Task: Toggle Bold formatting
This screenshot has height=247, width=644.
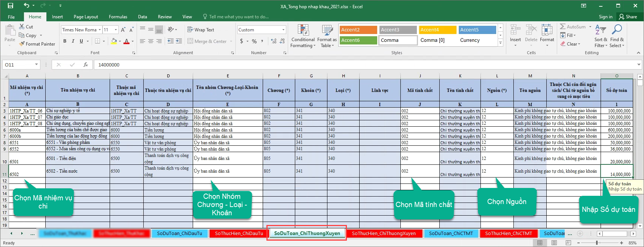Action: point(65,41)
